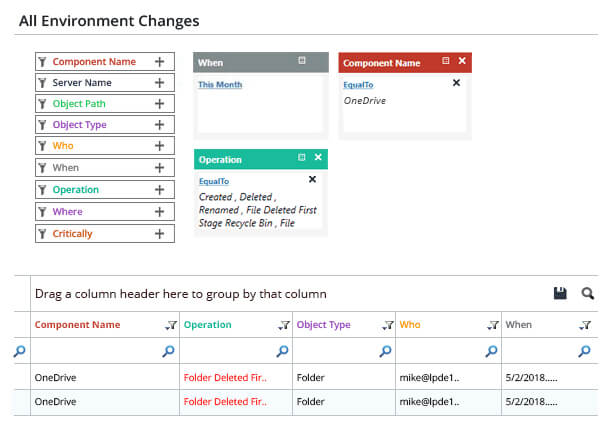Select the Who filter item in list

[63, 147]
